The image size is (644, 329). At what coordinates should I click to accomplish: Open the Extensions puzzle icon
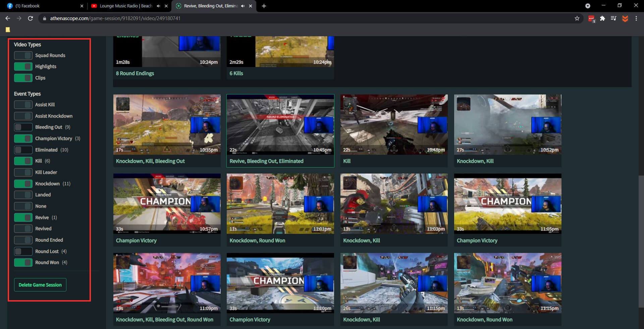point(603,18)
